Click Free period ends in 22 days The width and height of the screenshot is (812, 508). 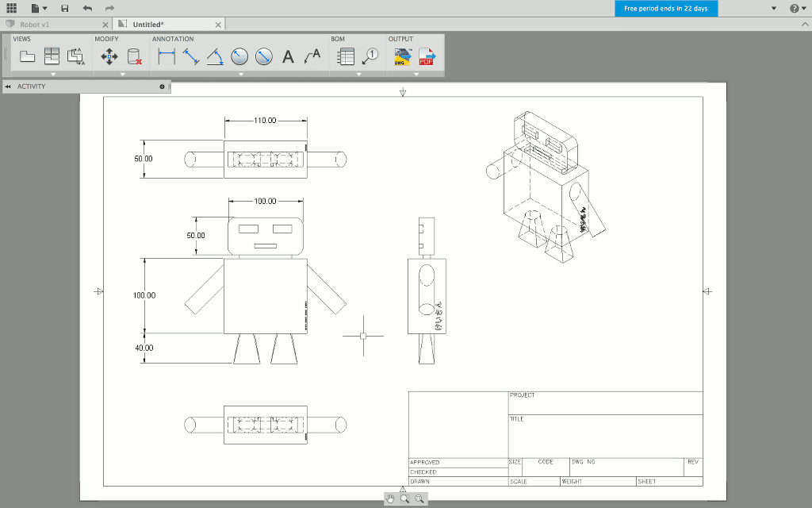point(666,8)
